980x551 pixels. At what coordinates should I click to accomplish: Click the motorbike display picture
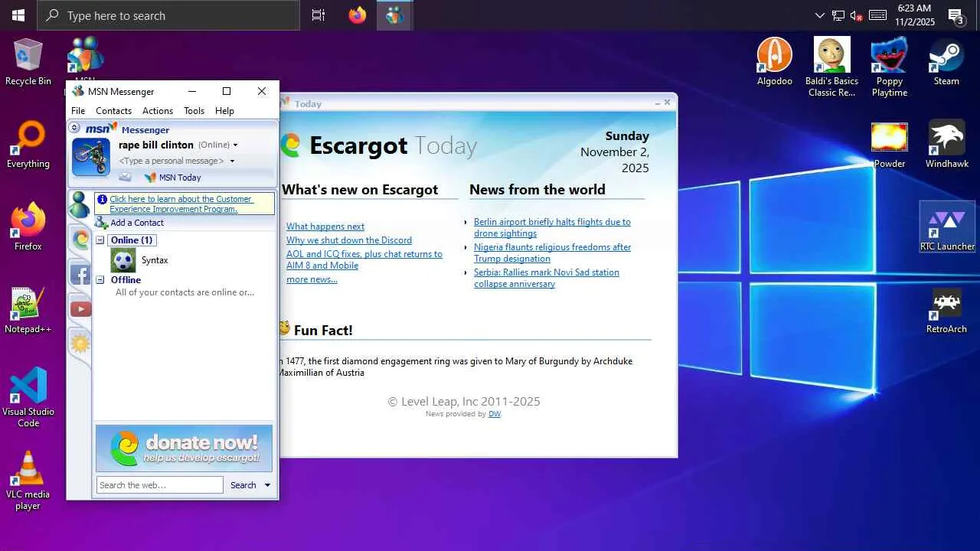coord(91,157)
